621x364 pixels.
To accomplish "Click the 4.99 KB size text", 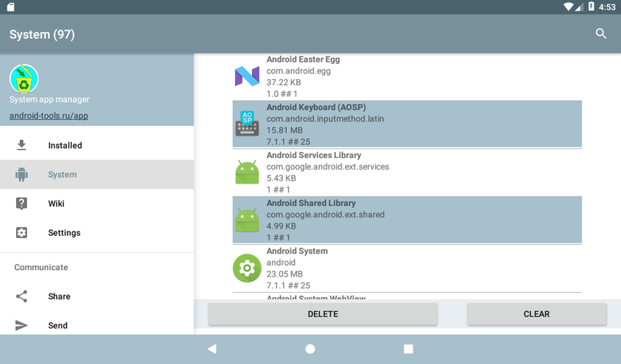I will tap(281, 226).
